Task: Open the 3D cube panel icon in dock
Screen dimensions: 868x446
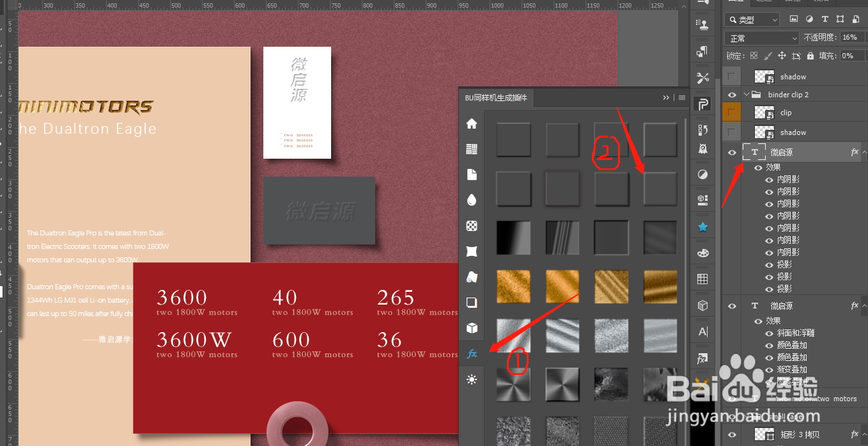Action: [703, 305]
